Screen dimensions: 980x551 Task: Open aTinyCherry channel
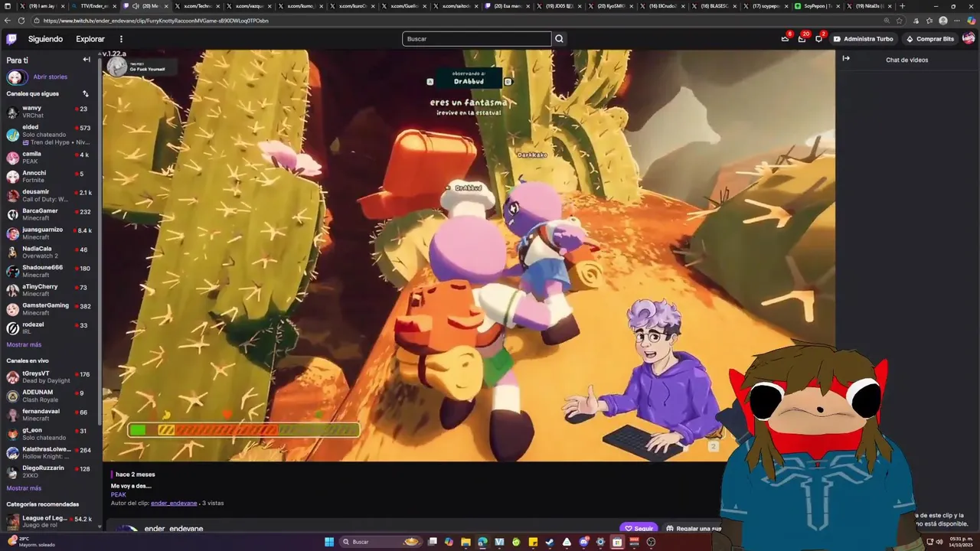pyautogui.click(x=50, y=290)
